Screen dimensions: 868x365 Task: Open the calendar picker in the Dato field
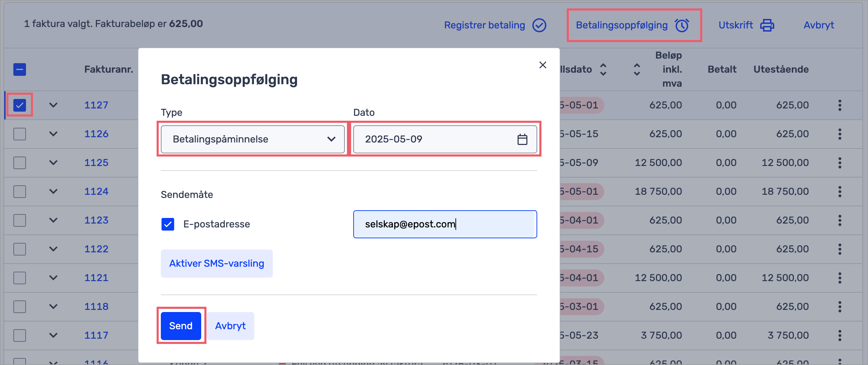522,139
